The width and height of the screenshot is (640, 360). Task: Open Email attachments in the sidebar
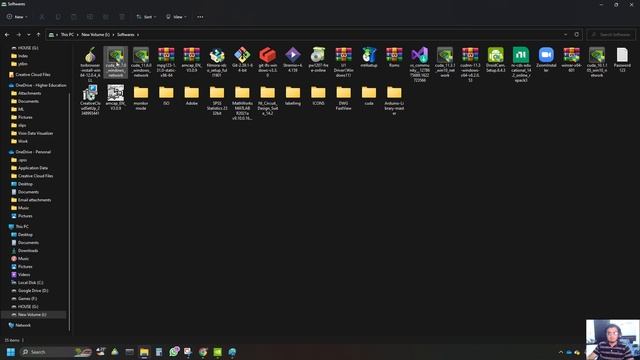(x=34, y=200)
